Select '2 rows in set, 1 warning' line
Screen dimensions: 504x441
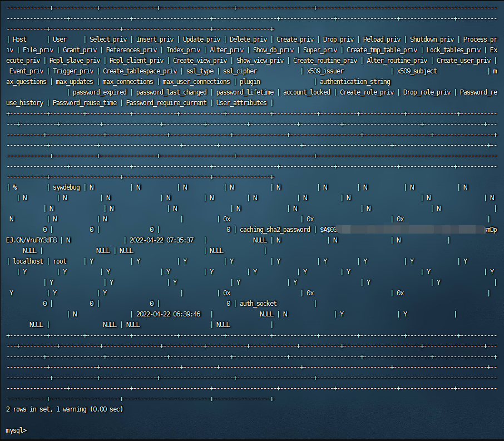(65, 409)
